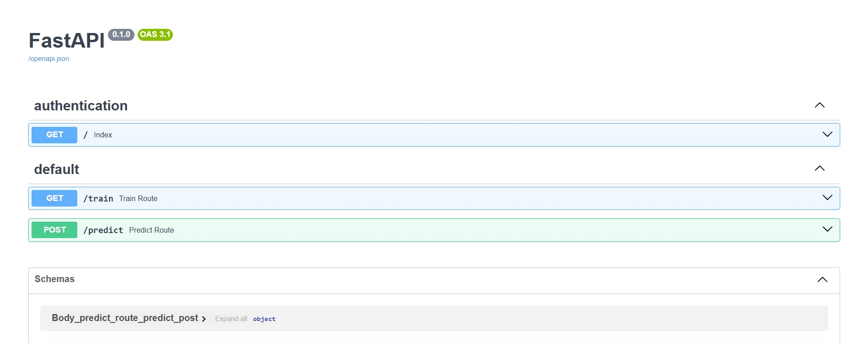
Task: Click the GET badge for Index
Action: point(54,135)
